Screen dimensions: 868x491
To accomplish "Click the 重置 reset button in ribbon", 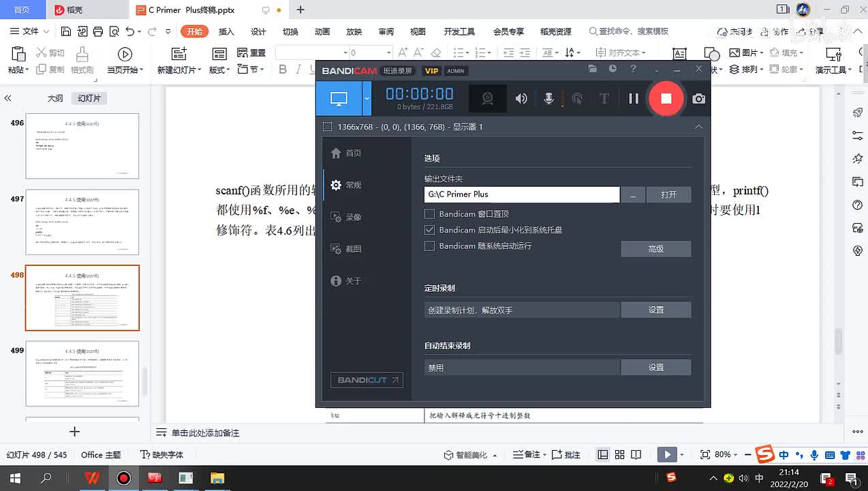I will coord(251,53).
